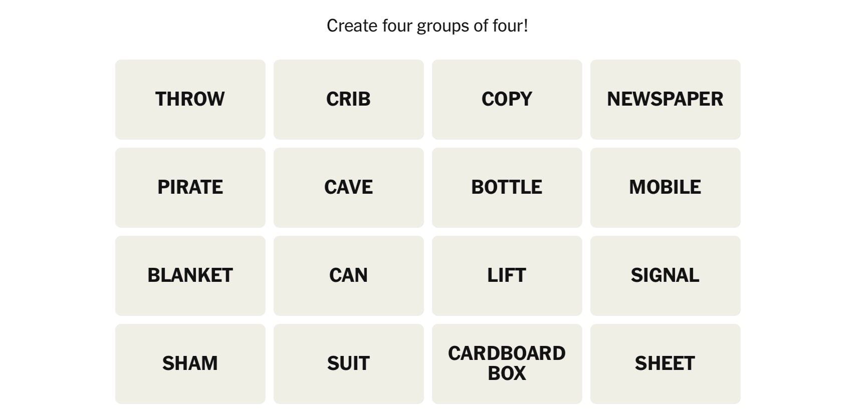Choose the NEWSPAPER tile
This screenshot has width=868, height=413.
(665, 99)
